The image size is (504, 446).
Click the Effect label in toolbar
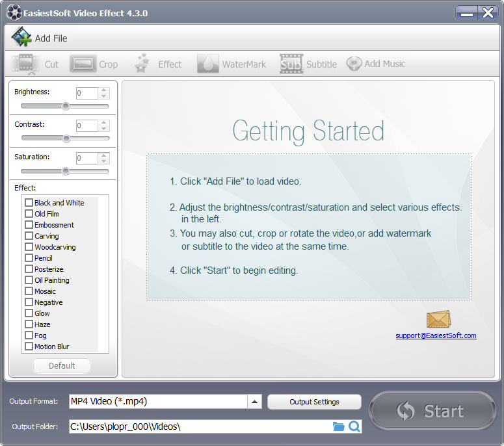point(170,64)
